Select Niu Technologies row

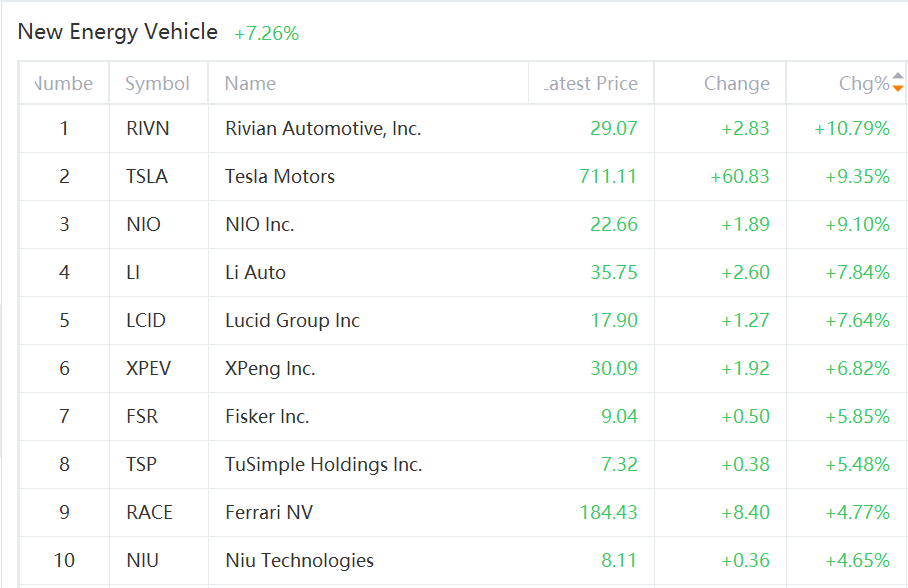pyautogui.click(x=299, y=560)
